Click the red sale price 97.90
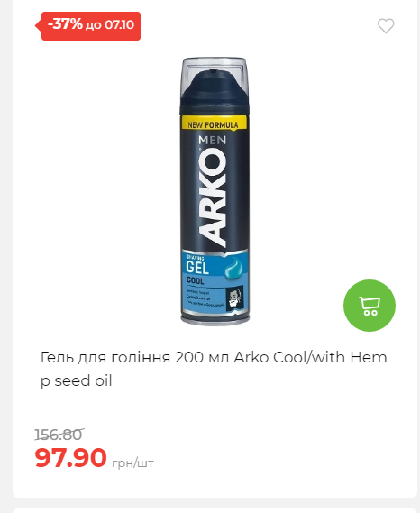The image size is (420, 513). (x=70, y=457)
